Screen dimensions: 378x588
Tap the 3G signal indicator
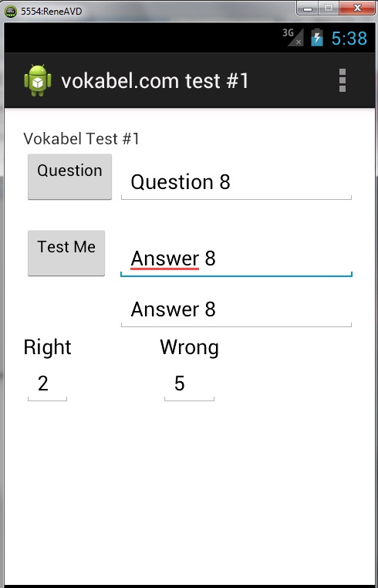(x=292, y=37)
